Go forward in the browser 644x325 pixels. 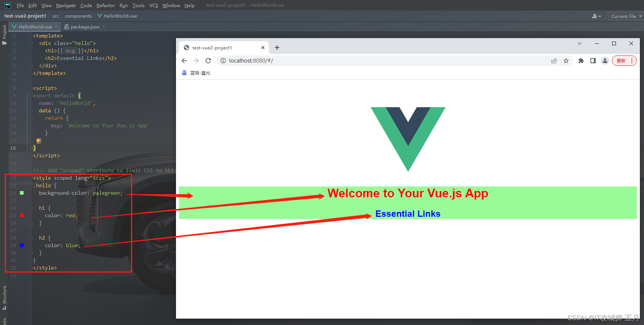[196, 61]
